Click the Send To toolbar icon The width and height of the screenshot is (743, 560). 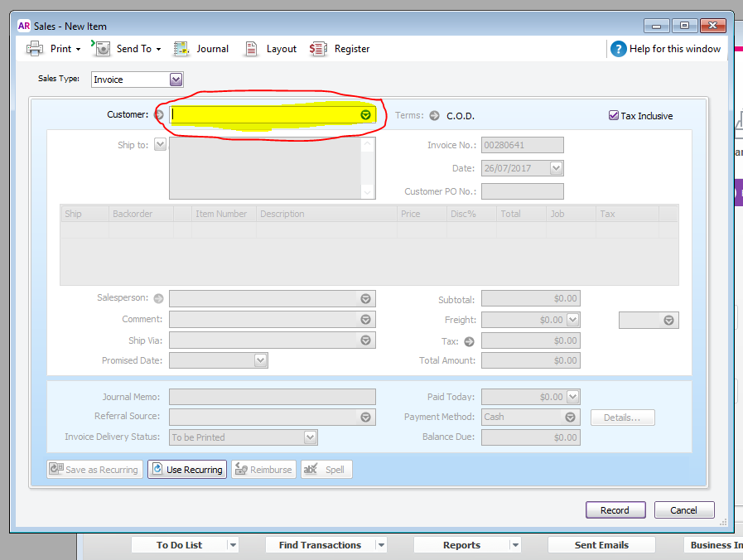[101, 48]
